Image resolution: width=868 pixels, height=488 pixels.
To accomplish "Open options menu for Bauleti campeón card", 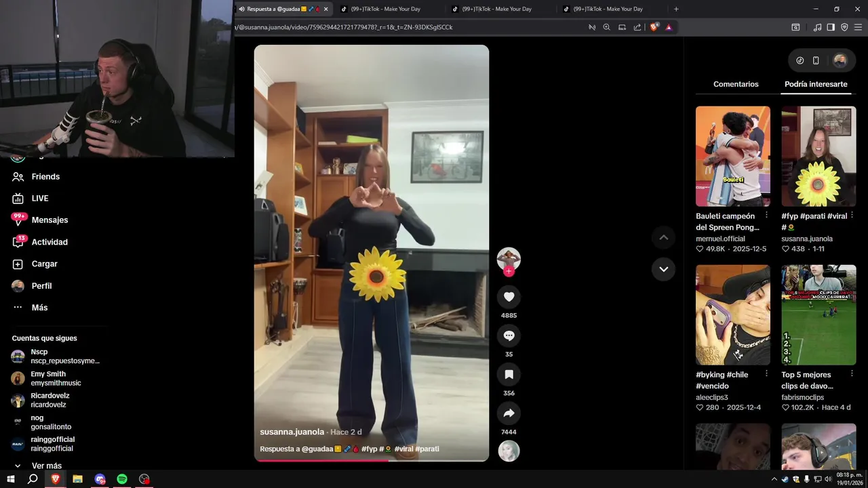I will pos(766,216).
